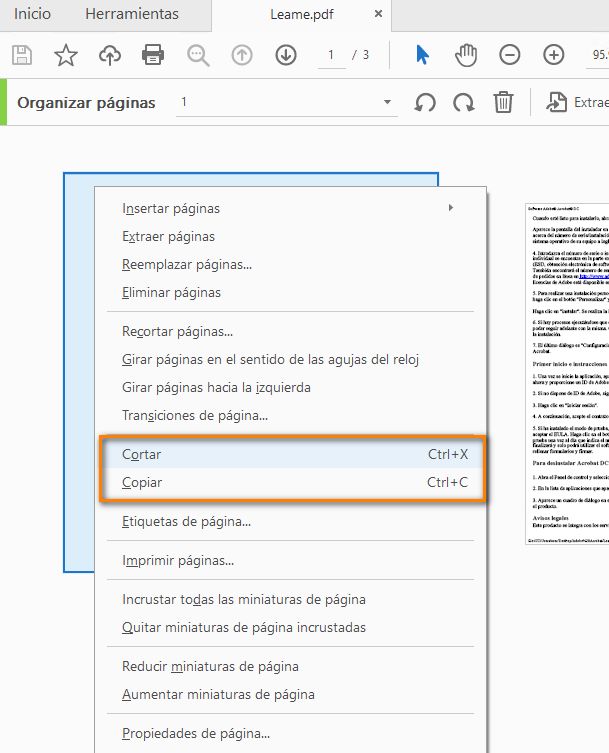Choose Girar páginas hacia la izquierda
Image resolution: width=609 pixels, height=753 pixels.
pyautogui.click(x=291, y=387)
